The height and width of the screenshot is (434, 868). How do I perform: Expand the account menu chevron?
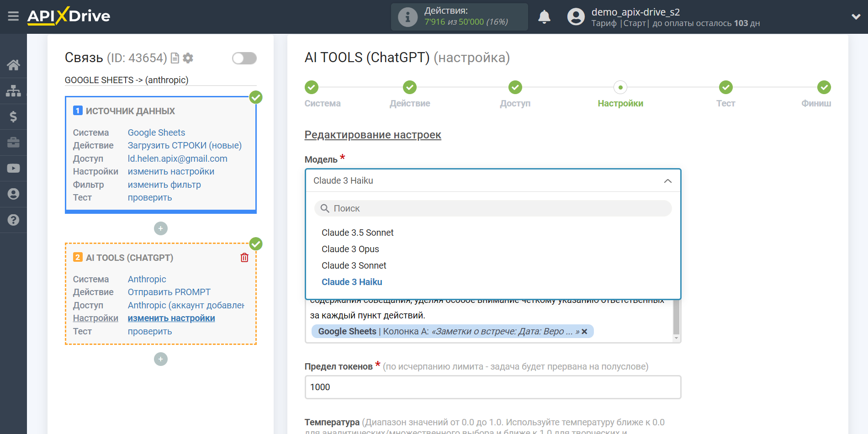pyautogui.click(x=856, y=17)
